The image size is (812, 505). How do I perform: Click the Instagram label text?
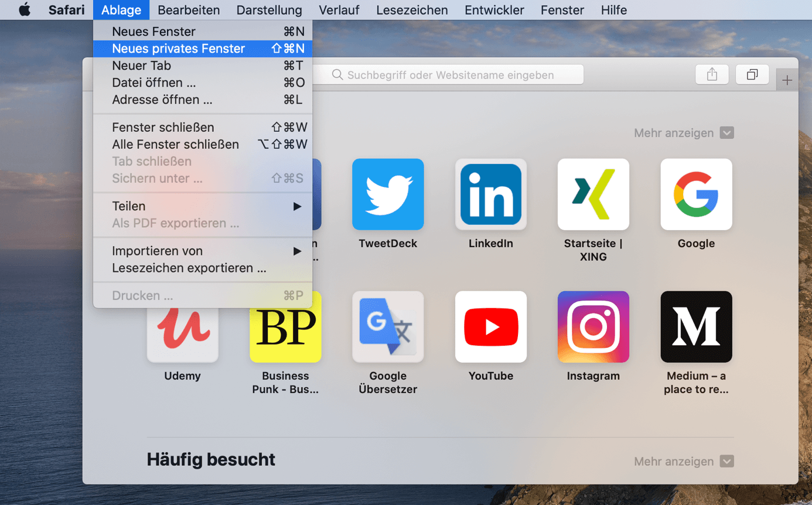click(593, 376)
